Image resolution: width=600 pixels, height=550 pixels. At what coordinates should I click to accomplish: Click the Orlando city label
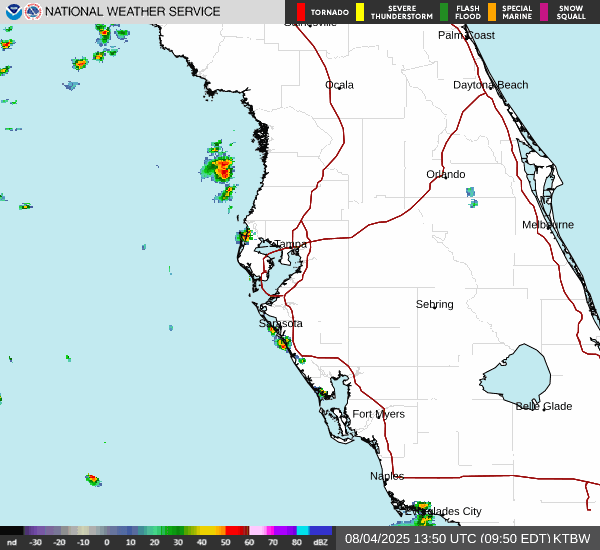pyautogui.click(x=445, y=174)
